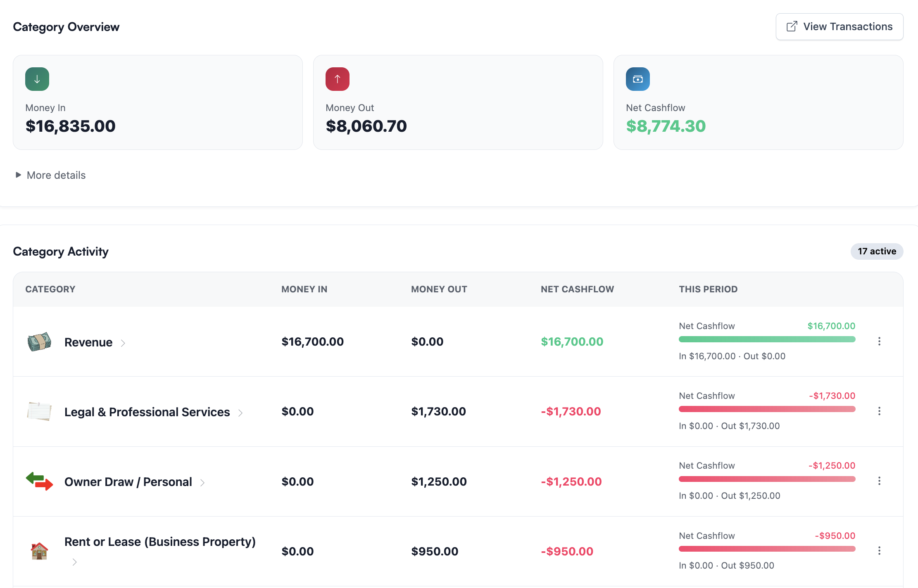The width and height of the screenshot is (918, 588).
Task: Click the Owner Draw red cashflow bar
Action: 767,479
